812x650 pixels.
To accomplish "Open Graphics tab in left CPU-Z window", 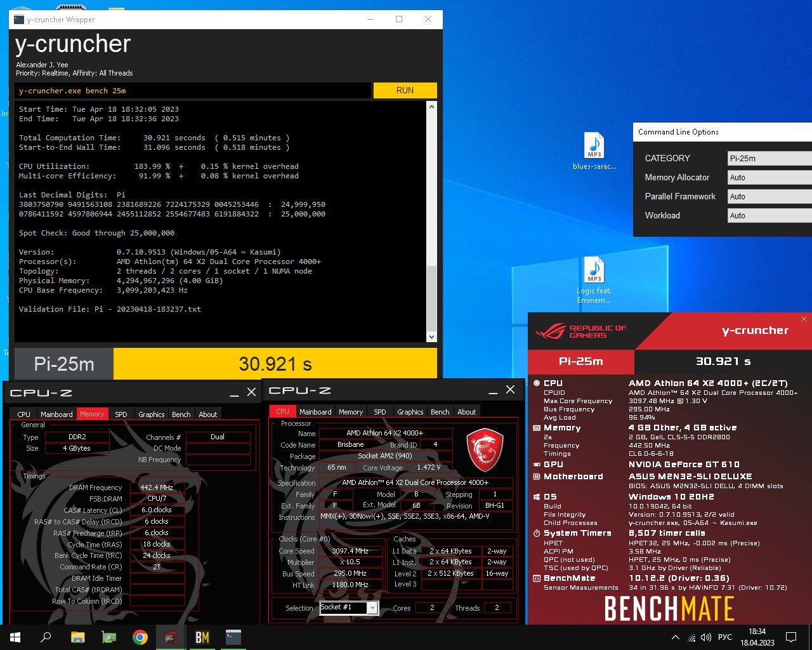I will tap(151, 414).
